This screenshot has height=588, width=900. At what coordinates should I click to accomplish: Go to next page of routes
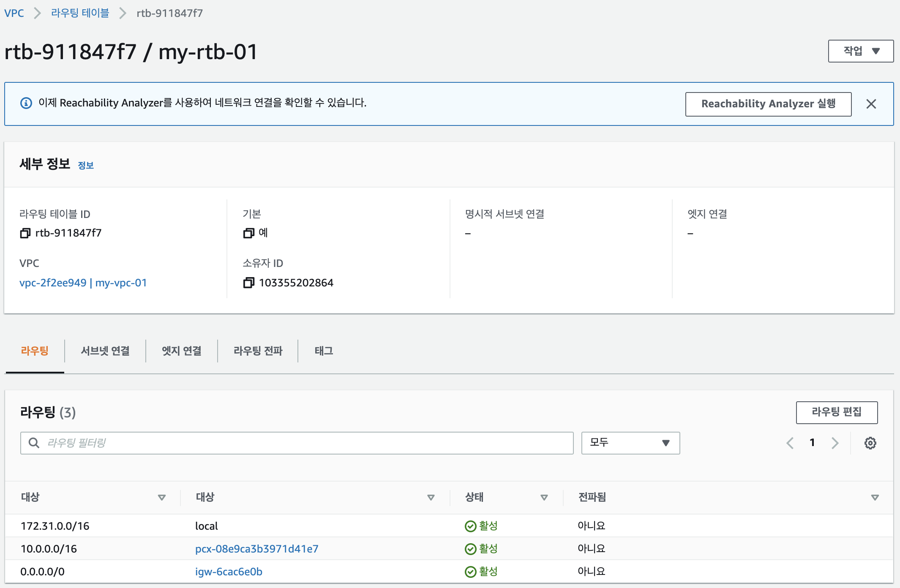point(835,443)
